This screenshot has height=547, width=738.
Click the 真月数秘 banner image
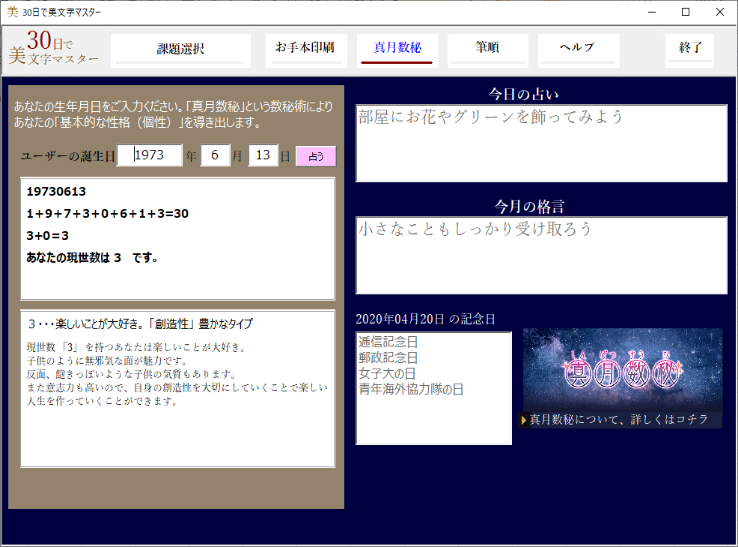click(622, 368)
